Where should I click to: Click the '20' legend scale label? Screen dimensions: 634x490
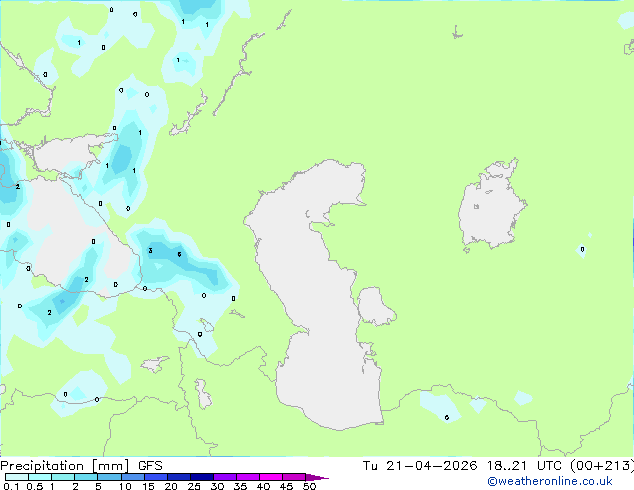171,486
